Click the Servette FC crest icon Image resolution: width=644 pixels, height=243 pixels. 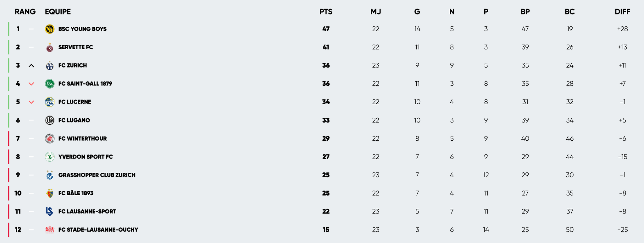[x=50, y=48]
